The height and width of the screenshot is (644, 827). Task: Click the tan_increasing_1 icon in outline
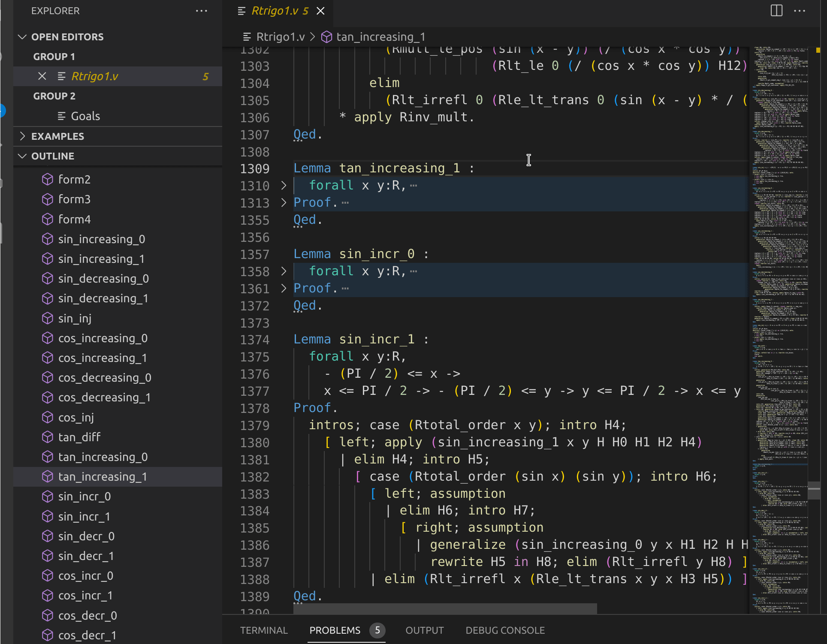(x=48, y=477)
